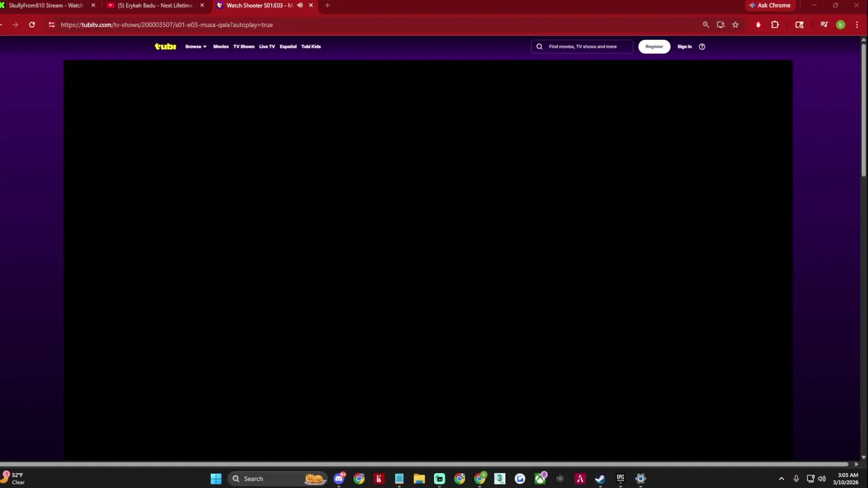Open a new browser tab
This screenshot has width=868, height=488.
pos(327,5)
